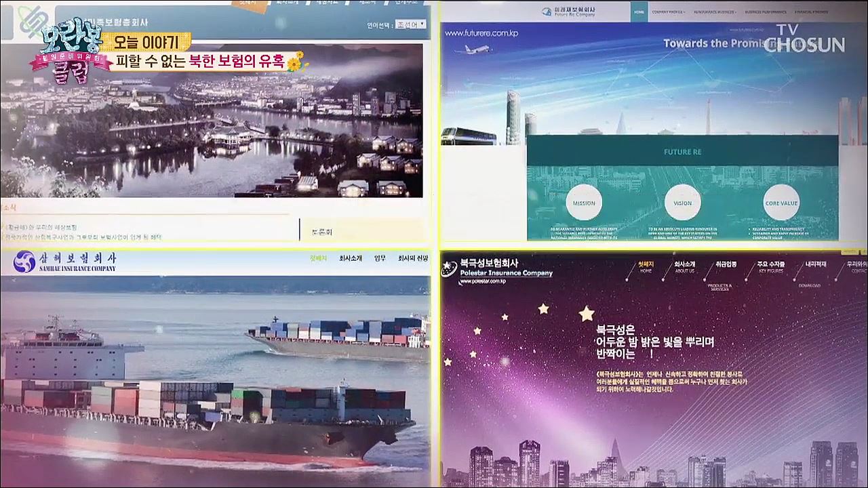Open 첫페지 HOME on Polestar site

tap(646, 267)
